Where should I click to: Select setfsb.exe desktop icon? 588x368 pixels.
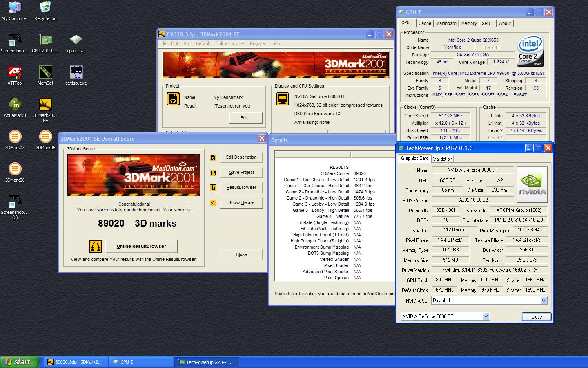(x=76, y=76)
